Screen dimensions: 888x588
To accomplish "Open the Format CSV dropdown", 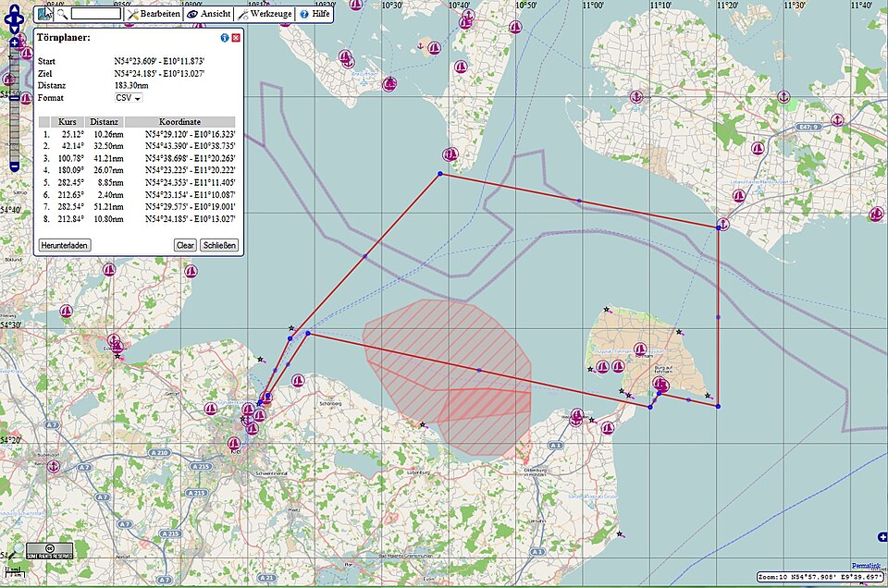I will coord(129,98).
